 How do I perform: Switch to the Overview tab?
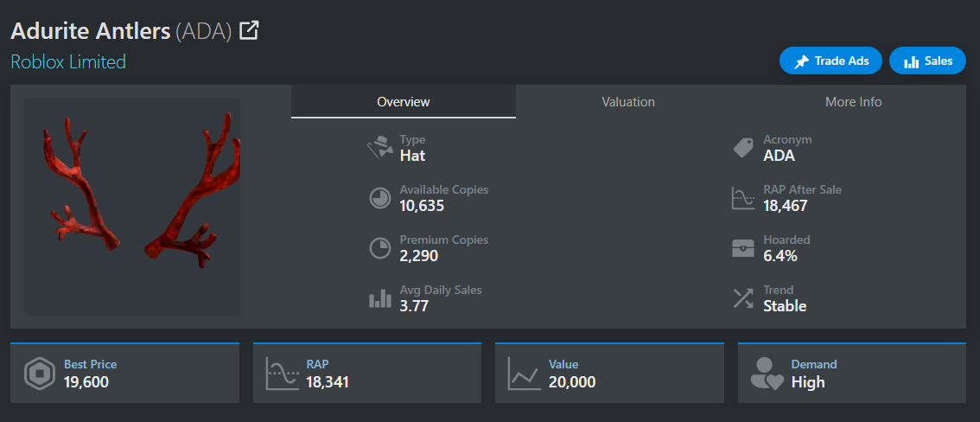click(403, 102)
